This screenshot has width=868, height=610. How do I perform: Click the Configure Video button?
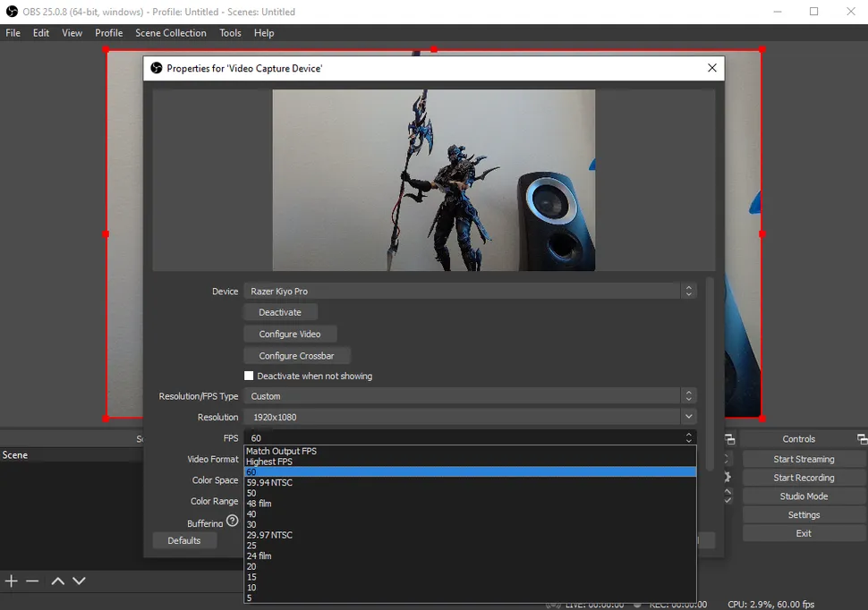tap(290, 335)
